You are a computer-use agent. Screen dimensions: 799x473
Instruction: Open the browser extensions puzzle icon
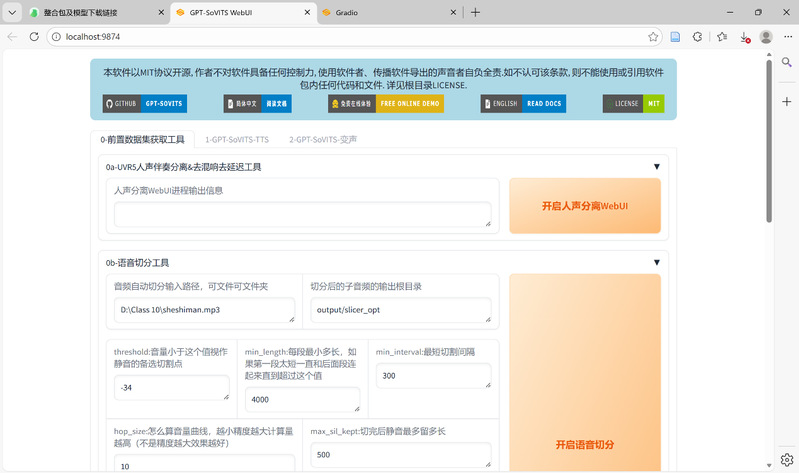click(x=698, y=36)
